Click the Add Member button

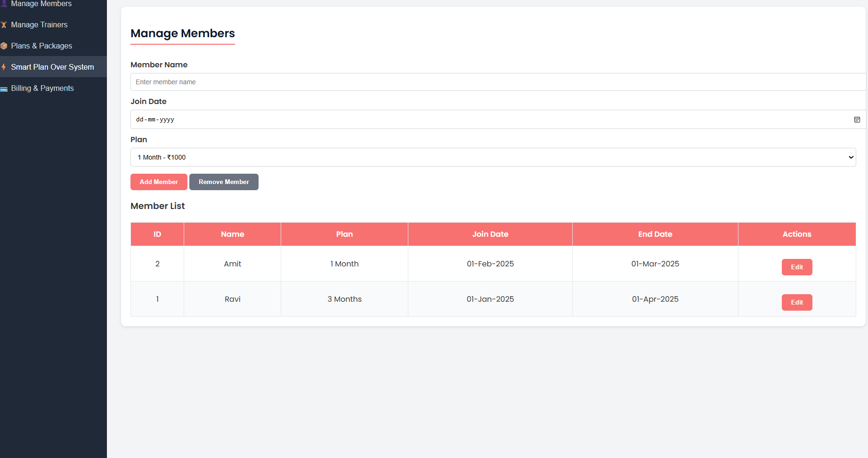click(x=159, y=182)
